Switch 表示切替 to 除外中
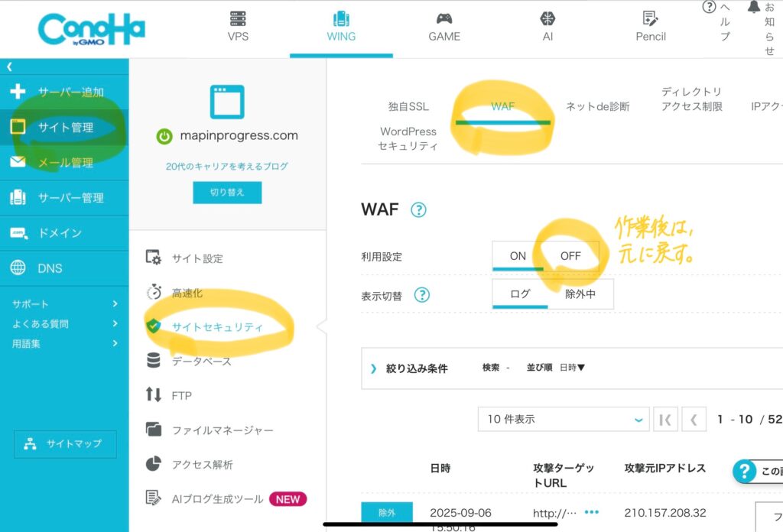 click(x=580, y=294)
